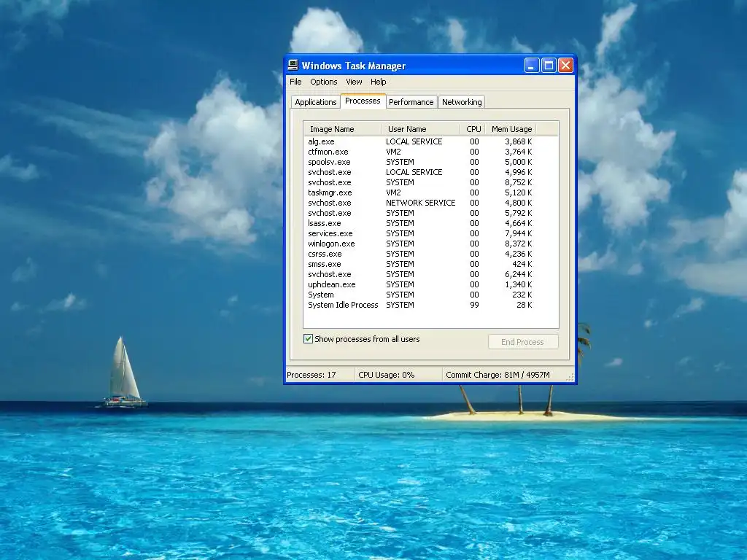Click the Task Manager title bar icon
This screenshot has height=560, width=747.
[293, 65]
